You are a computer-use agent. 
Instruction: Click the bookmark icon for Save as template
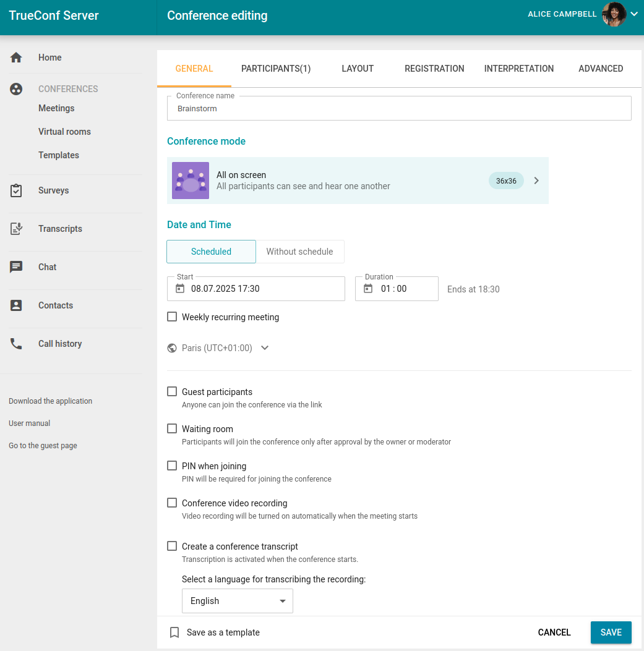[x=174, y=632]
